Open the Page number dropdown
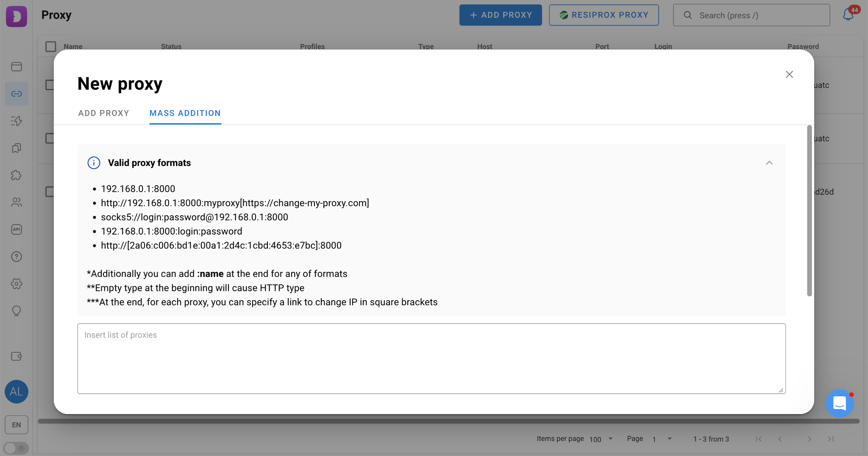The width and height of the screenshot is (868, 456). (662, 439)
